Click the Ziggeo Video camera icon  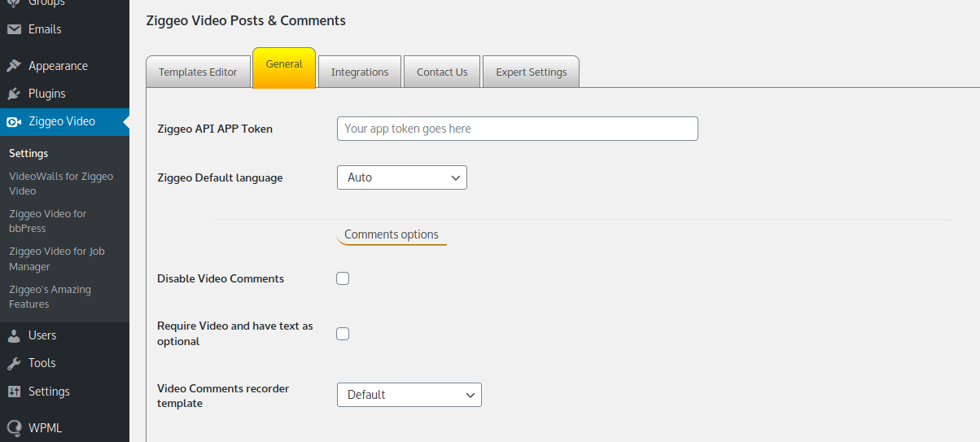click(x=14, y=122)
